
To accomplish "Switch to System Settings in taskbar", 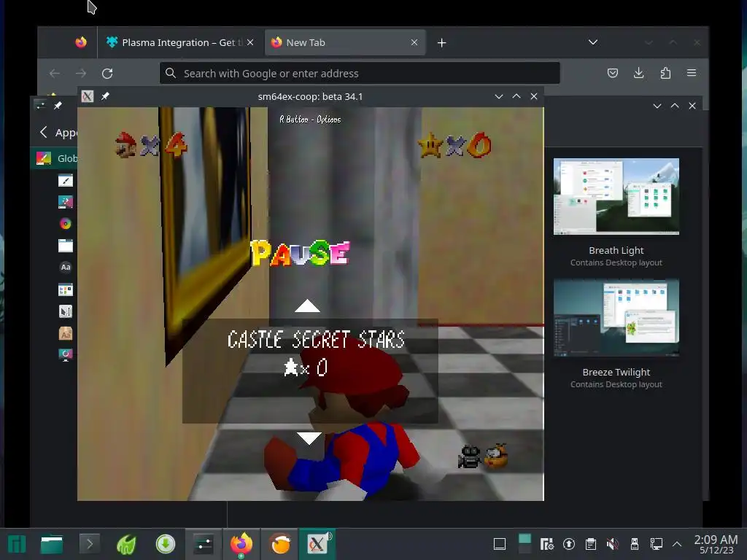I will point(204,544).
